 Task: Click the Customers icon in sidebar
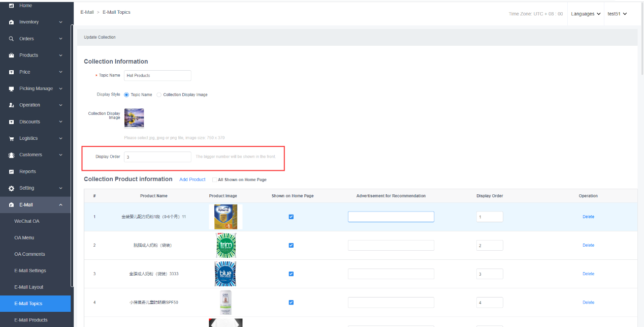pyautogui.click(x=11, y=155)
